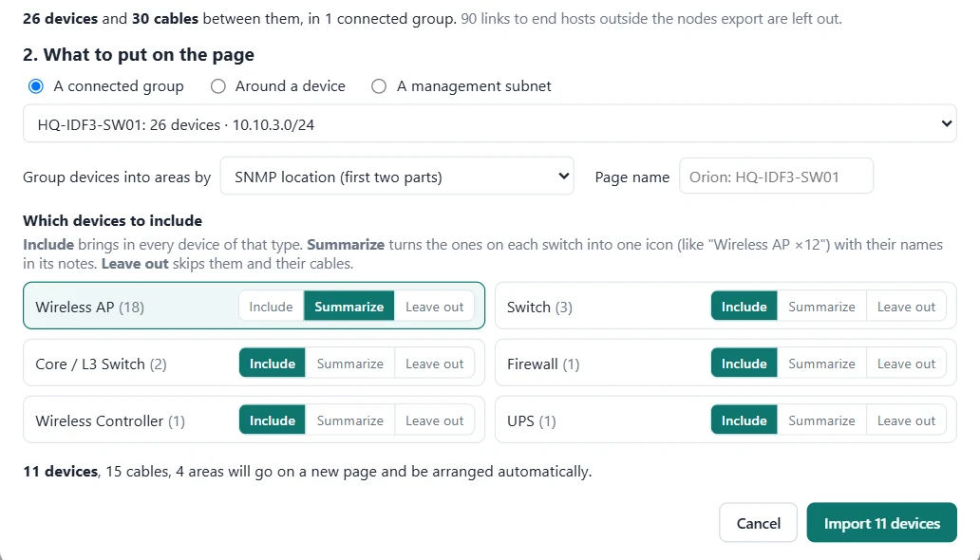Set Switch to Summarize
Image resolution: width=980 pixels, height=560 pixels.
[x=821, y=307]
